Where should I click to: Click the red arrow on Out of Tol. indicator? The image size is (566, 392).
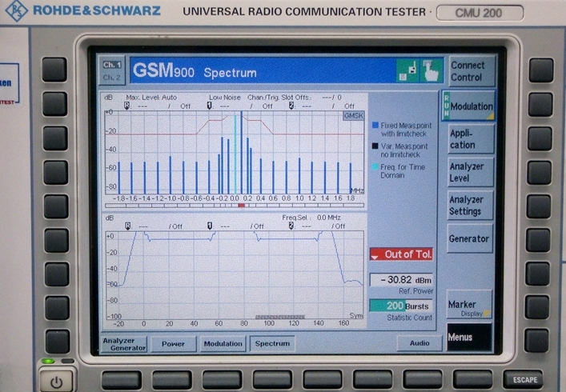(x=375, y=257)
